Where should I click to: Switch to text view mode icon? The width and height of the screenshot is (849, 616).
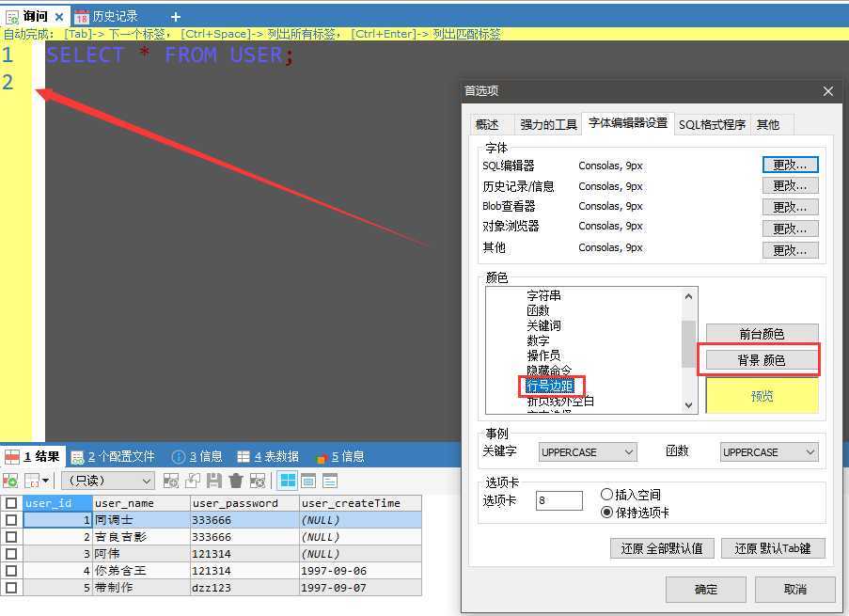click(x=330, y=481)
